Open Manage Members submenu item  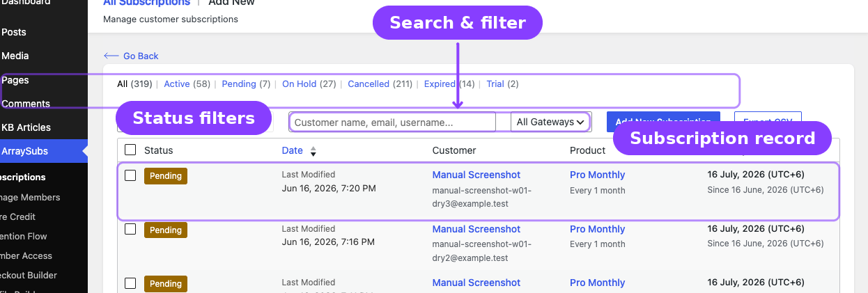(30, 197)
